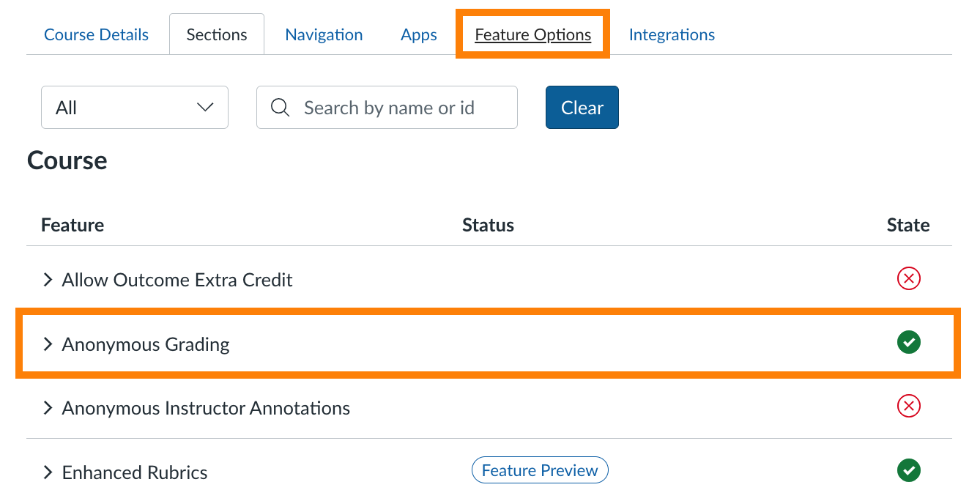Screen dimensions: 980x501
Task: Toggle Enhanced Rubrics enabled state icon
Action: coord(908,470)
